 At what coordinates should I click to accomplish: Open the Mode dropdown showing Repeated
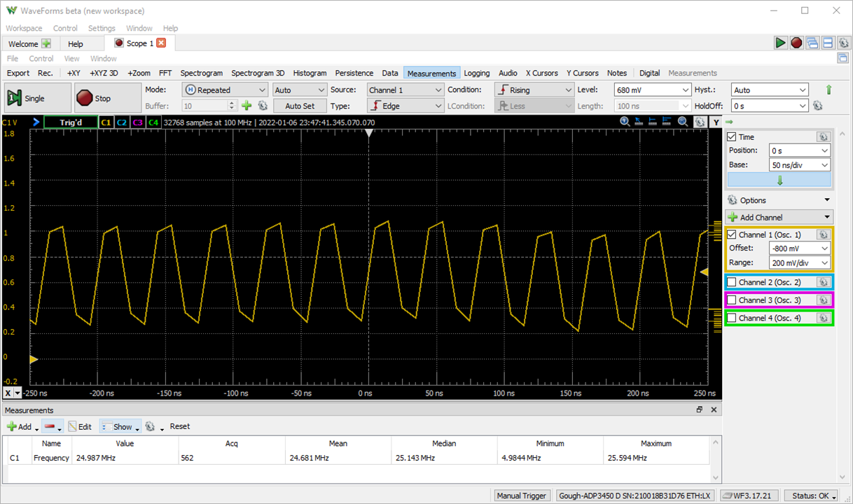(225, 90)
